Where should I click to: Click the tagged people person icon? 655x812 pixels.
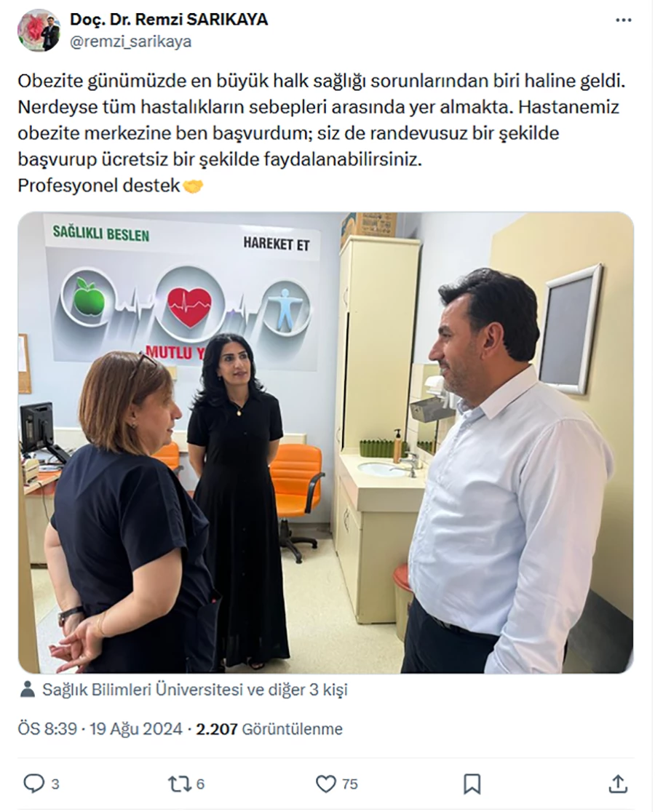click(27, 689)
